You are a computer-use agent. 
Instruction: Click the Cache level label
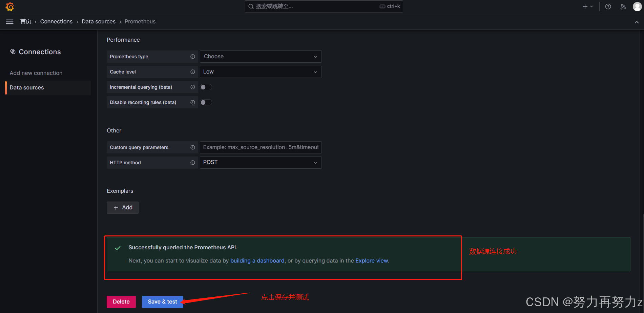123,72
